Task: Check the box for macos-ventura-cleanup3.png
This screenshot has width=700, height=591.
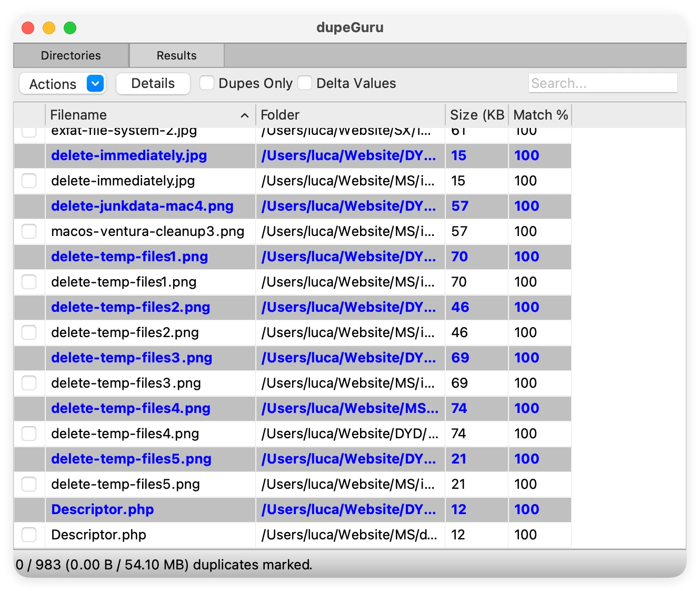Action: pyautogui.click(x=29, y=231)
